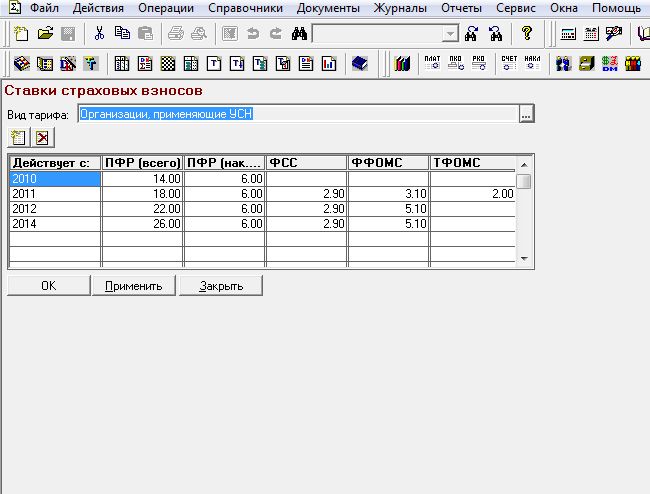650x494 pixels.
Task: Click the ПЛАТ payment order icon
Action: tap(432, 63)
